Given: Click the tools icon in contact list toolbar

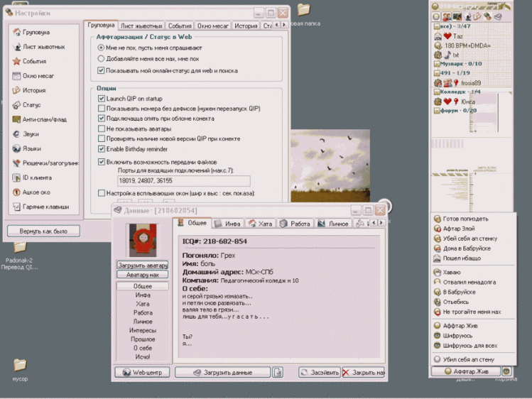Looking at the screenshot, I should tap(487, 16).
